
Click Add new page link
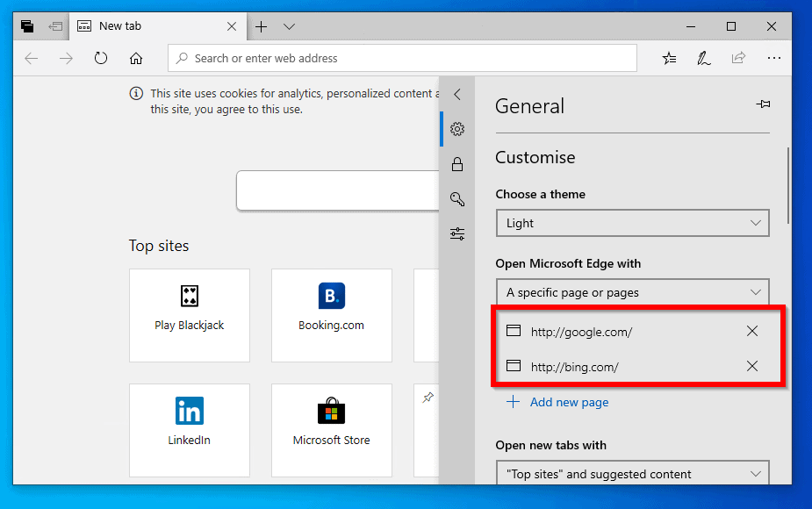(557, 402)
